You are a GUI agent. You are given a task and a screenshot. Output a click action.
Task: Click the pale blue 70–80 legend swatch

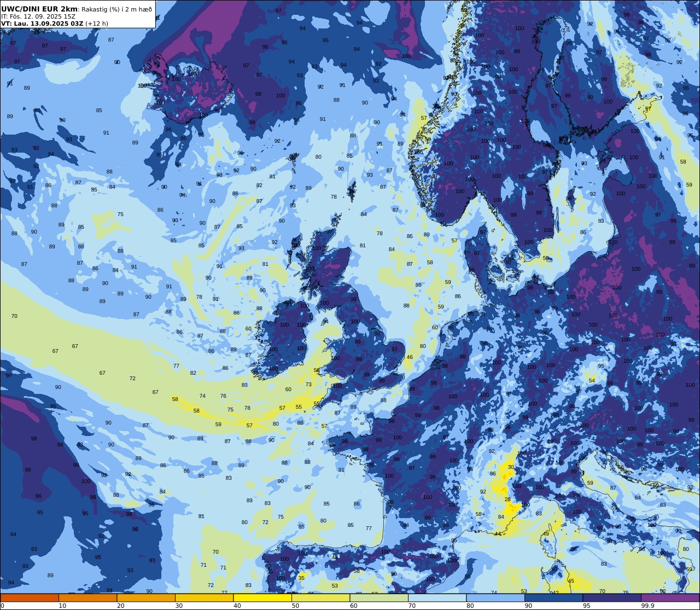pos(437,597)
